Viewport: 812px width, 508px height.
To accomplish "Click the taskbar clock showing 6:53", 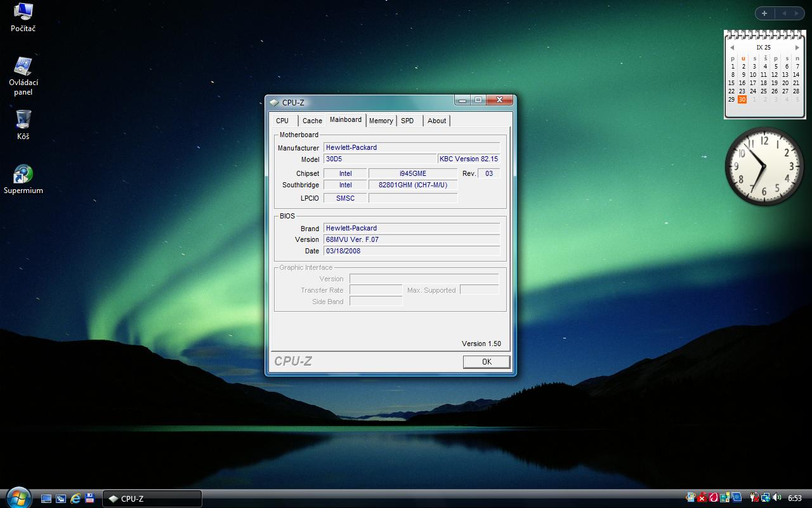I will point(795,498).
